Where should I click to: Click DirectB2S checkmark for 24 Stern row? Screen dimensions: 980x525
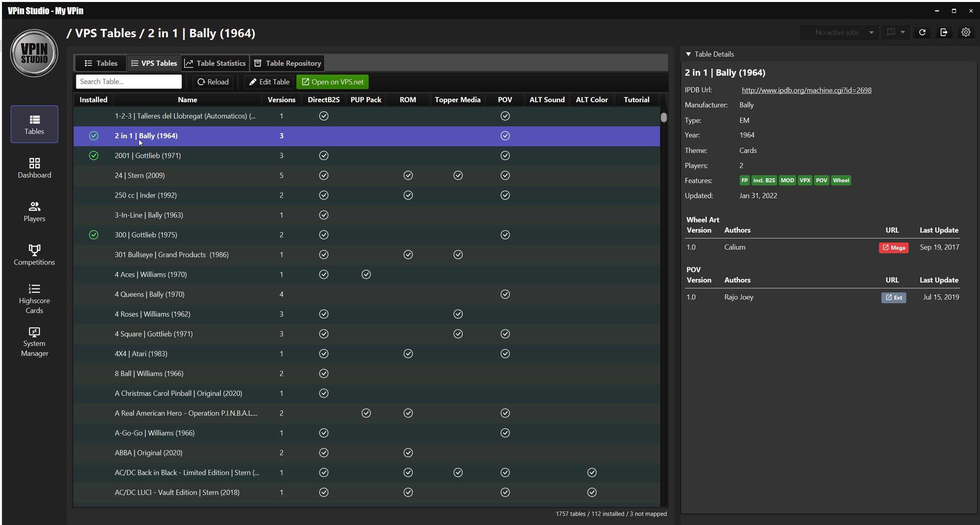click(x=324, y=176)
